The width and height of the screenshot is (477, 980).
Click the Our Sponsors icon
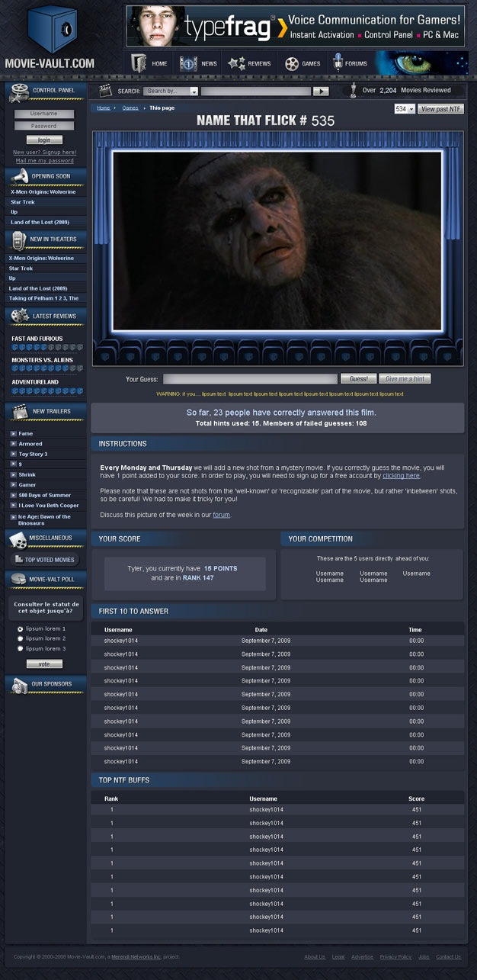19,686
